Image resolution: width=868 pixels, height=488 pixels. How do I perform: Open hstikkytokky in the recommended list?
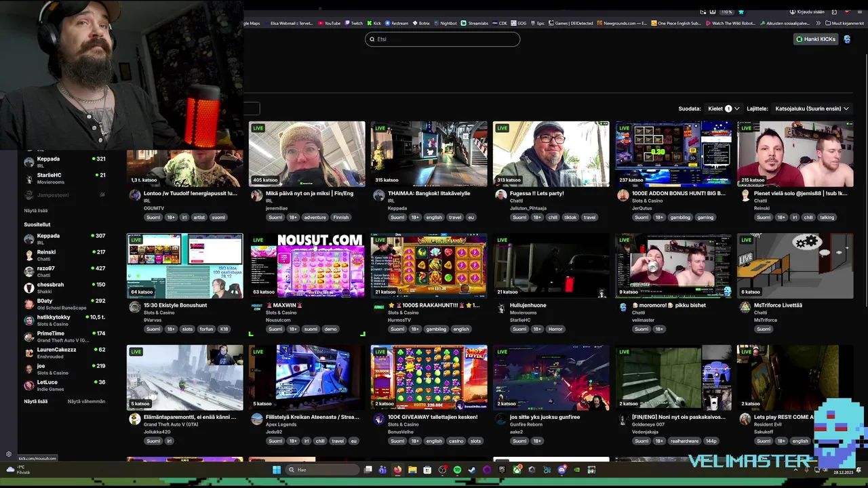pyautogui.click(x=64, y=320)
